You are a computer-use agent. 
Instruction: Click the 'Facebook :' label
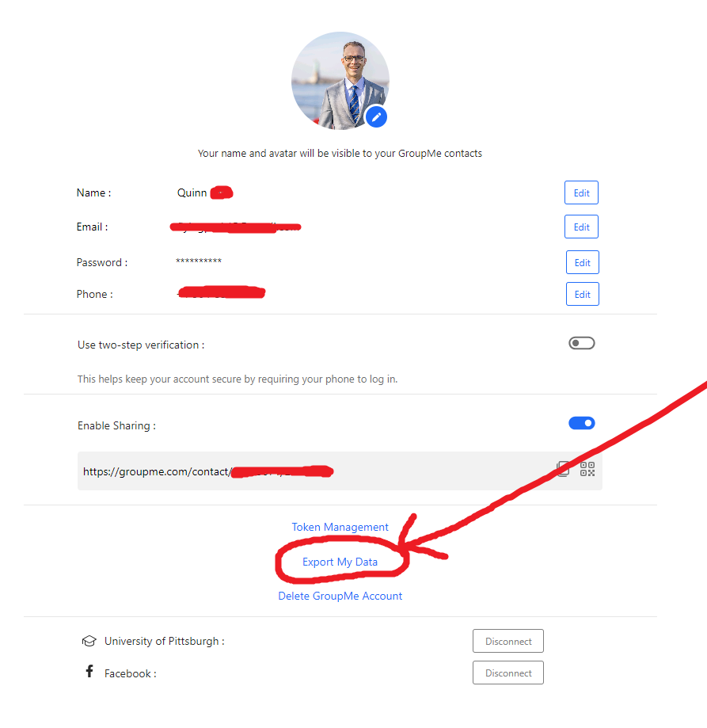[x=131, y=673]
